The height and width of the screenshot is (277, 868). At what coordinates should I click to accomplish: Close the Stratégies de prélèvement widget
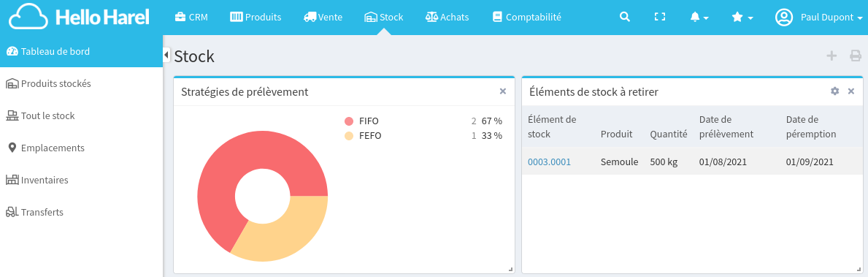[503, 91]
